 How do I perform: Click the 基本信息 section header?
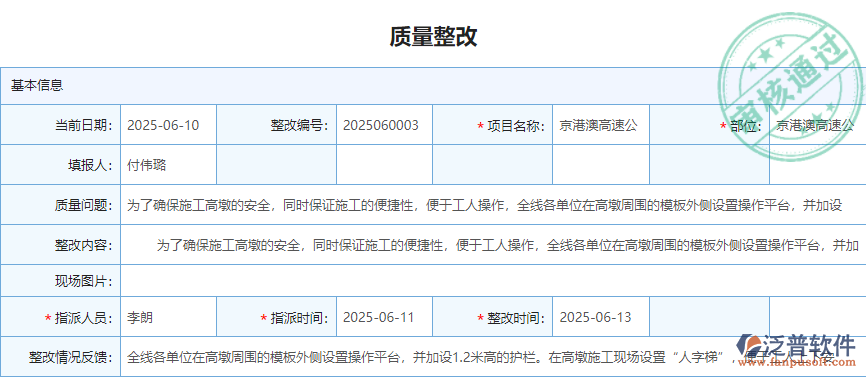(x=433, y=86)
